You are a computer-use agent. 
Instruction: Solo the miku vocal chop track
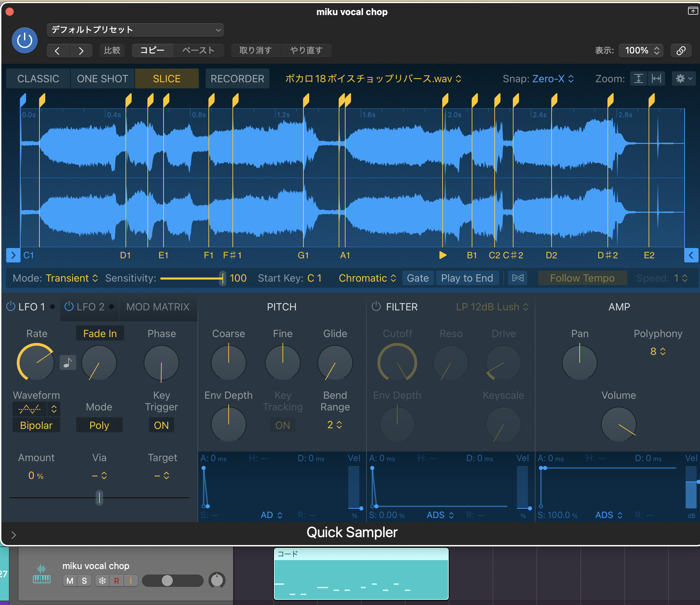[x=84, y=581]
